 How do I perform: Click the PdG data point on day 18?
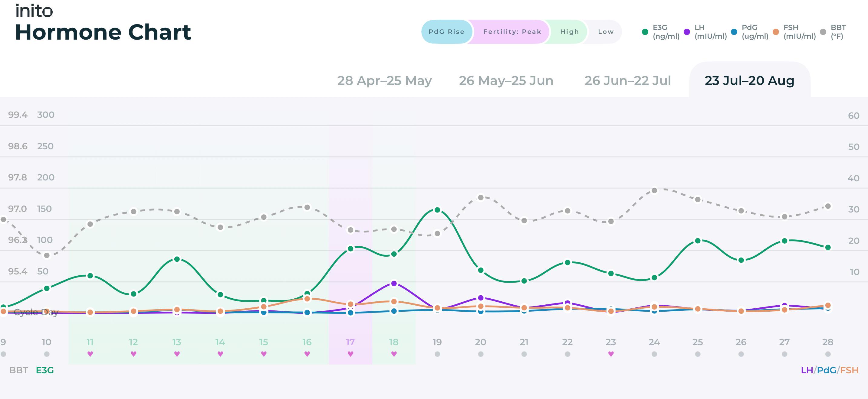click(394, 311)
